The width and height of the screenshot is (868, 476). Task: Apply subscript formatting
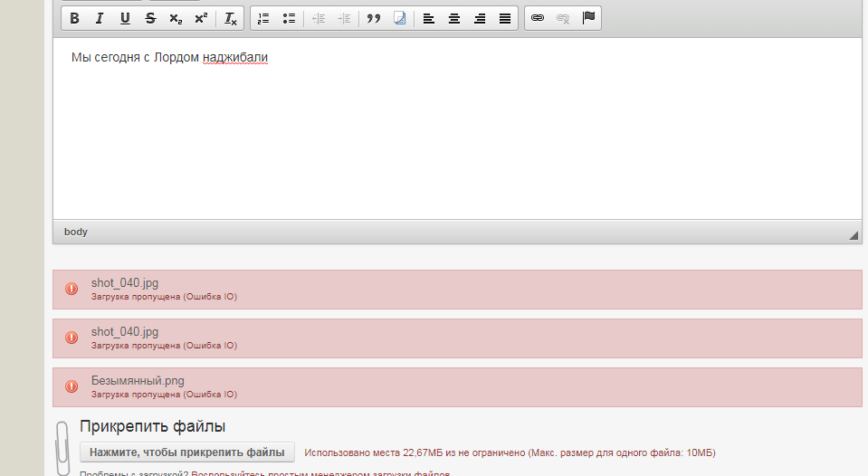(176, 18)
